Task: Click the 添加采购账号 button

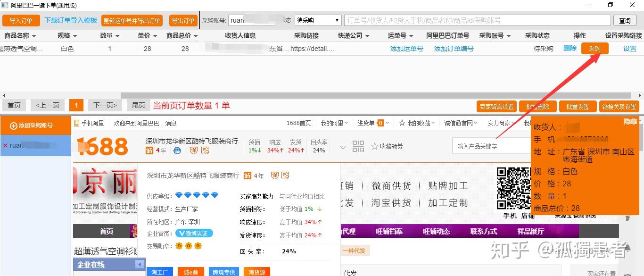Action: [x=36, y=125]
